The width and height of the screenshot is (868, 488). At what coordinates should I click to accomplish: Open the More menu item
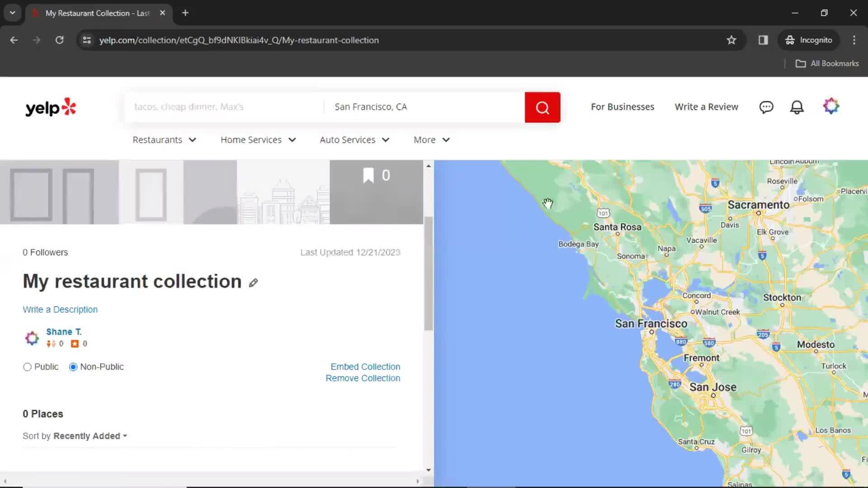coord(432,140)
